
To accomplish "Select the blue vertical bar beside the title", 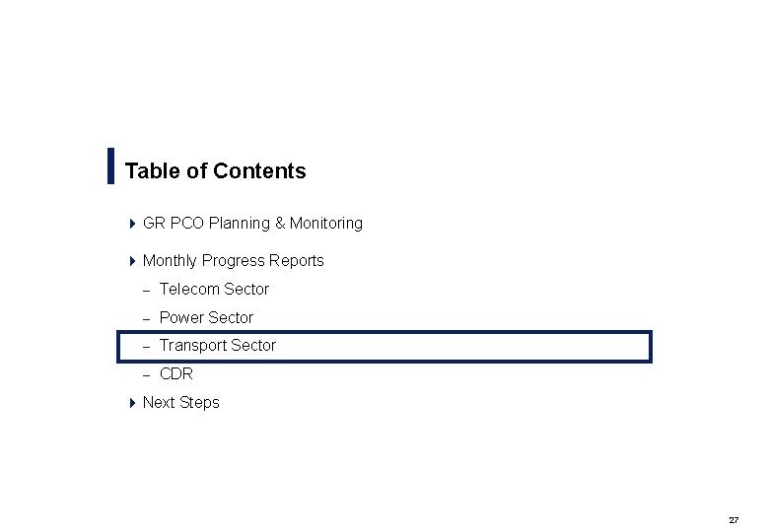I will [x=110, y=166].
